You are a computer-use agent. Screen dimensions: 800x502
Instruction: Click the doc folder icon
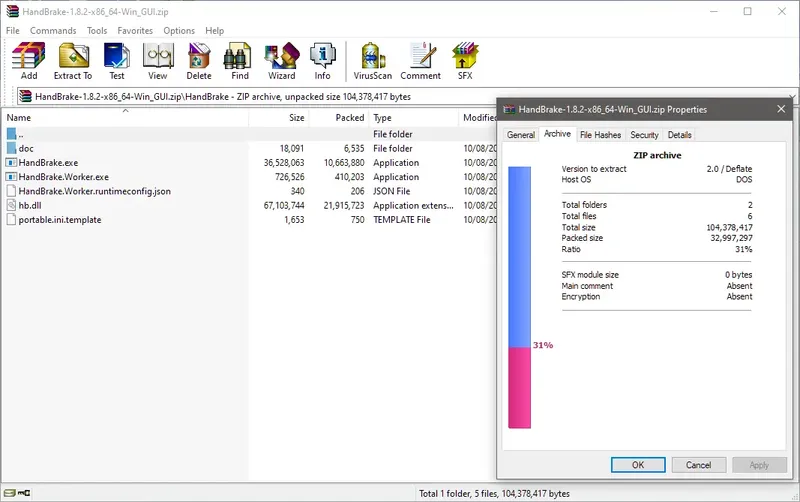pyautogui.click(x=11, y=148)
